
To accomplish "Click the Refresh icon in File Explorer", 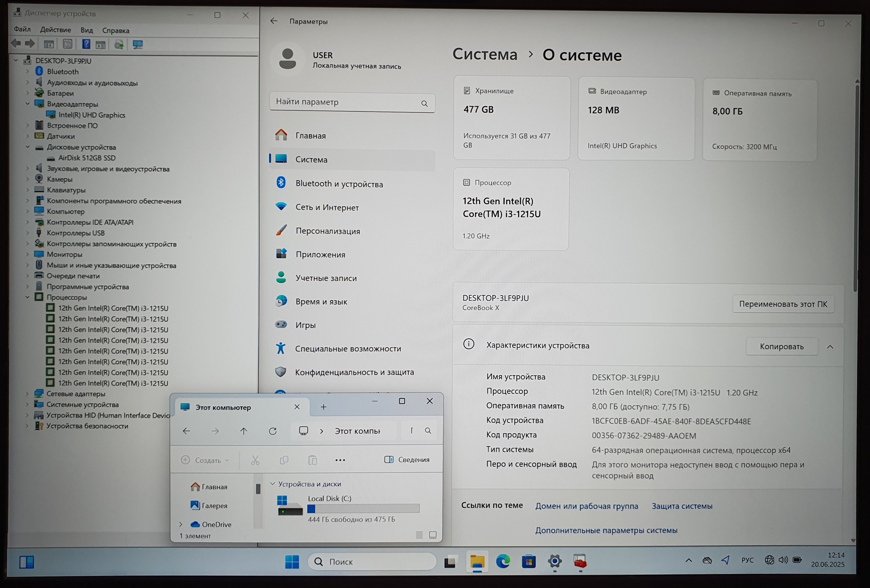I will (x=273, y=431).
